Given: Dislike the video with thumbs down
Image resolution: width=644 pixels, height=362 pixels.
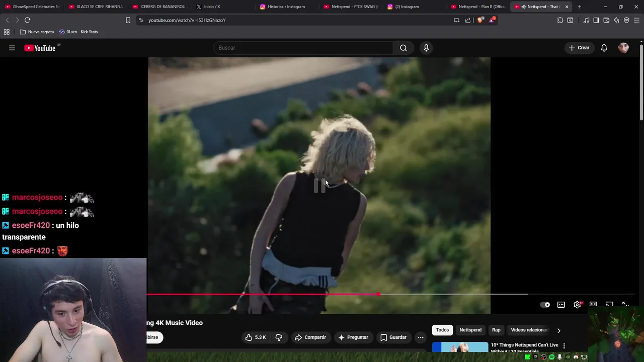Looking at the screenshot, I should 279,337.
